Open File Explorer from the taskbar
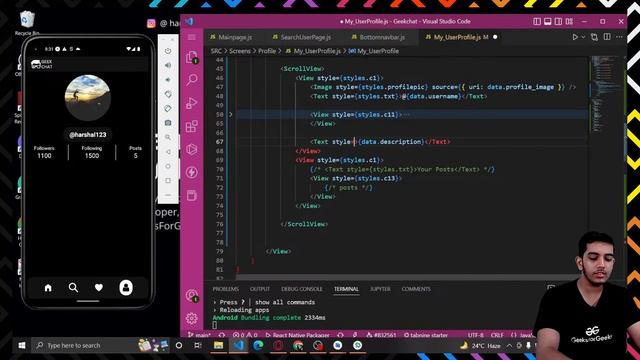This screenshot has height=360, width=640. [218, 346]
